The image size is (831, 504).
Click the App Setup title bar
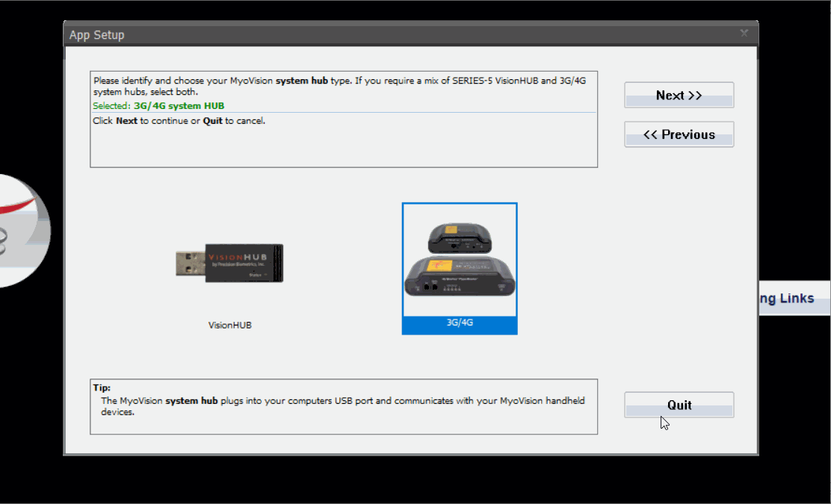(411, 34)
